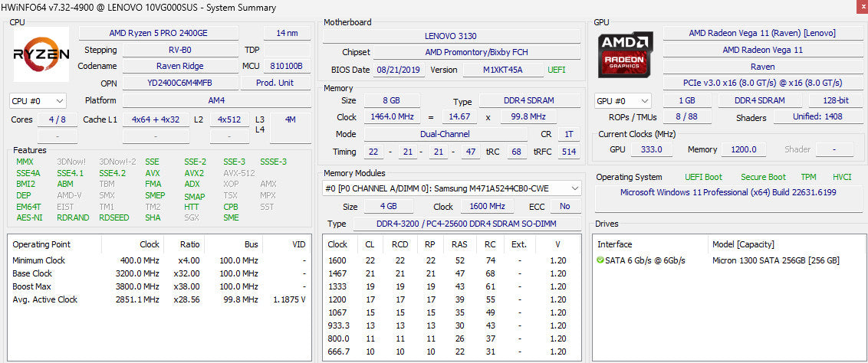Click the LENOVO 3130 motherboard field
Viewport: 868px width, 363px height.
tap(451, 36)
